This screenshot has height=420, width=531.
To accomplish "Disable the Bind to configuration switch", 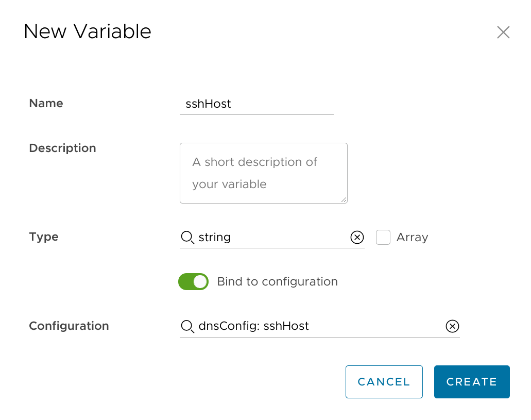I will tap(193, 281).
